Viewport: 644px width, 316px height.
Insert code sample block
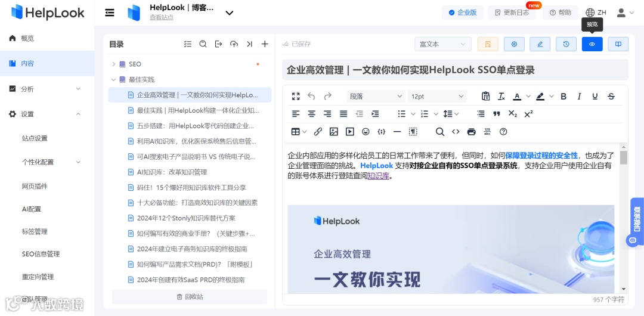coord(382,132)
